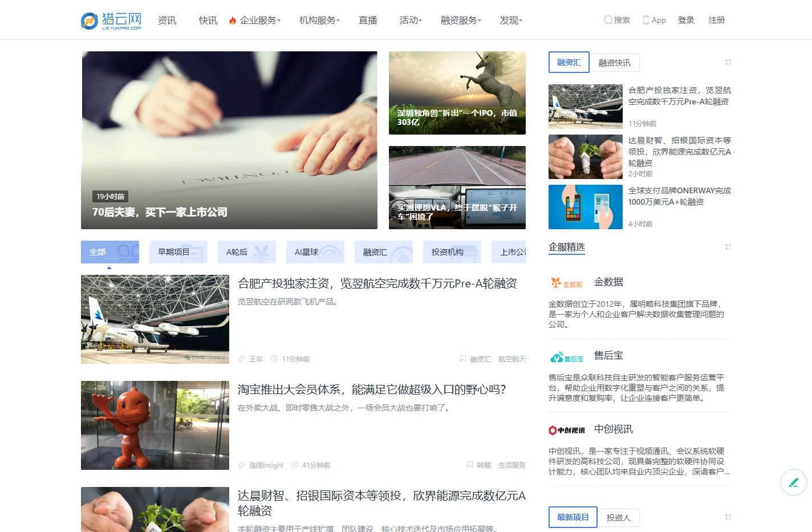Click grid dots icon beside 融资快讯 tab
This screenshot has height=532, width=812.
728,62
